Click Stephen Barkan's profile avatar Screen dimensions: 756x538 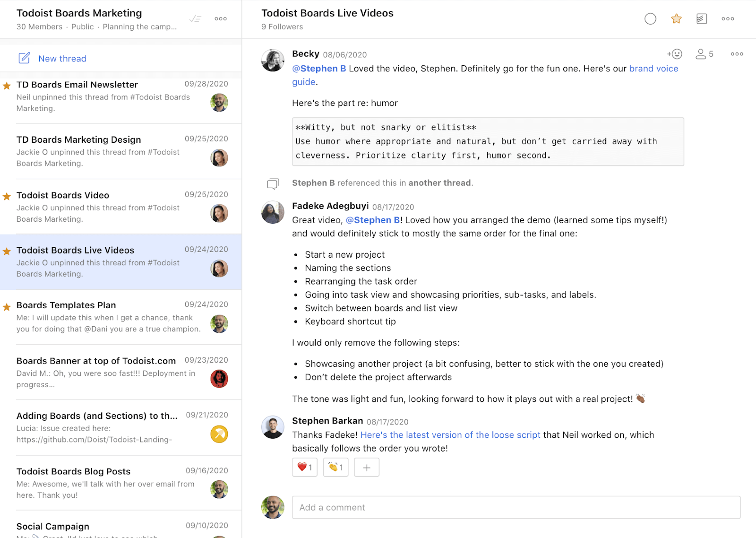click(273, 427)
